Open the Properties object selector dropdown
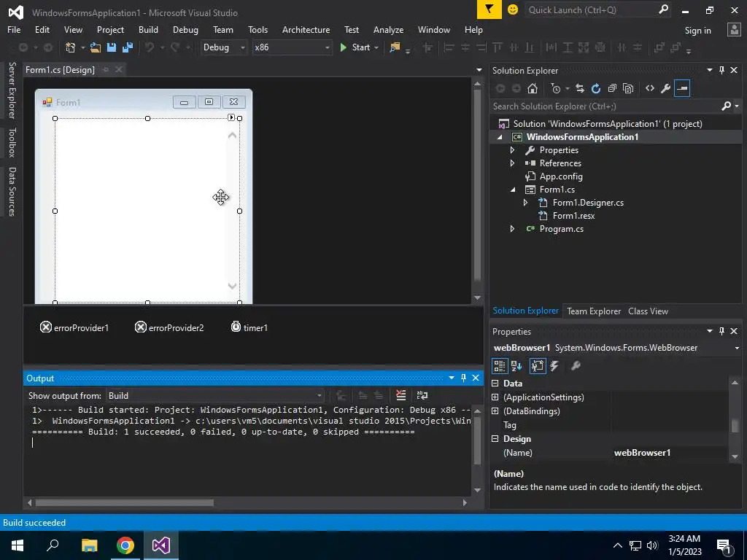The width and height of the screenshot is (747, 560). [x=737, y=348]
